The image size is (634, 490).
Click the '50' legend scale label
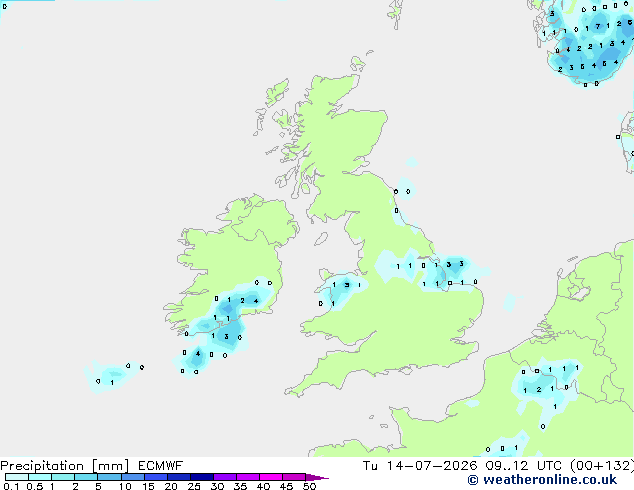pos(309,486)
